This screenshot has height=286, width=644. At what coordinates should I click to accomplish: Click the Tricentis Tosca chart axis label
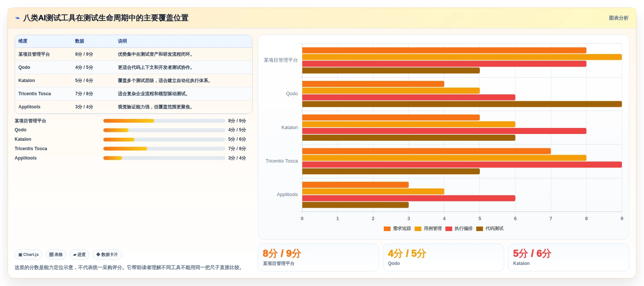point(281,161)
